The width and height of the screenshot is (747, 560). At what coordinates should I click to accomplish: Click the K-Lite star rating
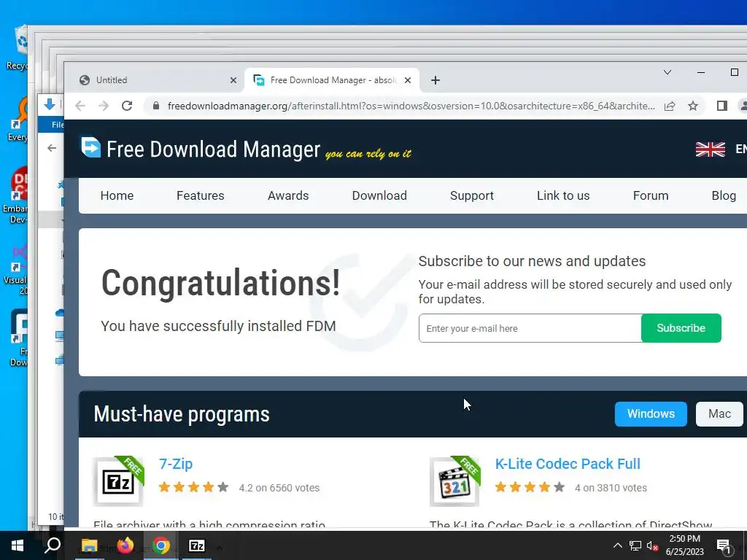pyautogui.click(x=530, y=487)
